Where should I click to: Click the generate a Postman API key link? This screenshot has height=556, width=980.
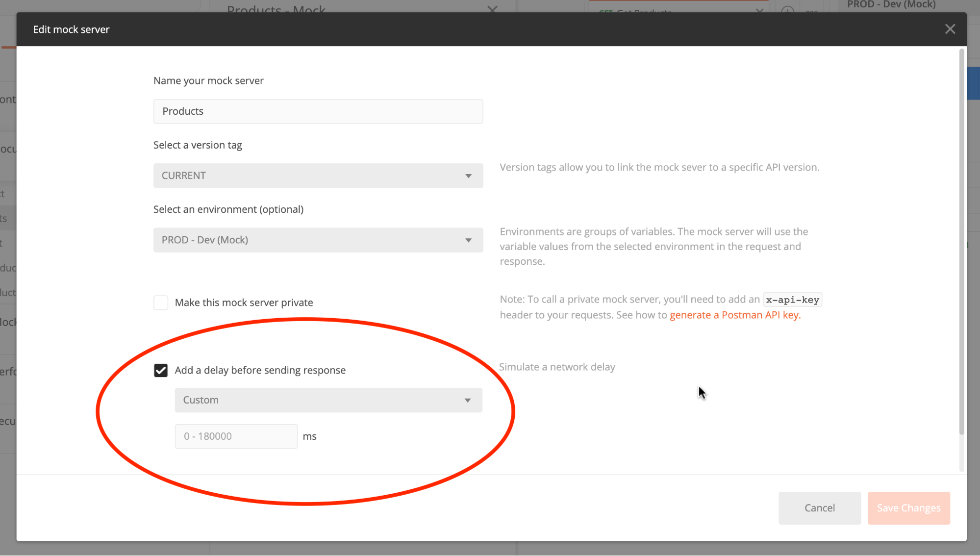coord(735,314)
